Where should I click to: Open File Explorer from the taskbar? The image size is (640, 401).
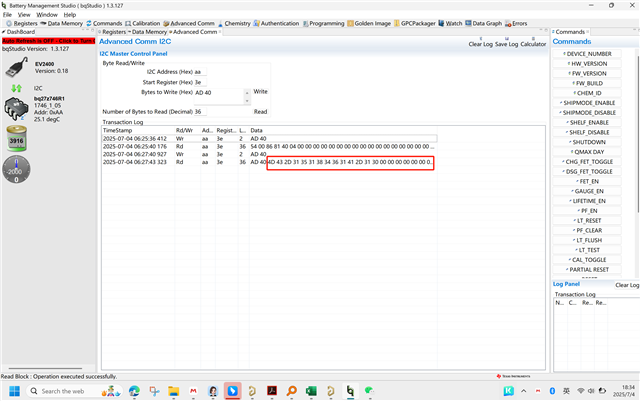click(x=173, y=391)
